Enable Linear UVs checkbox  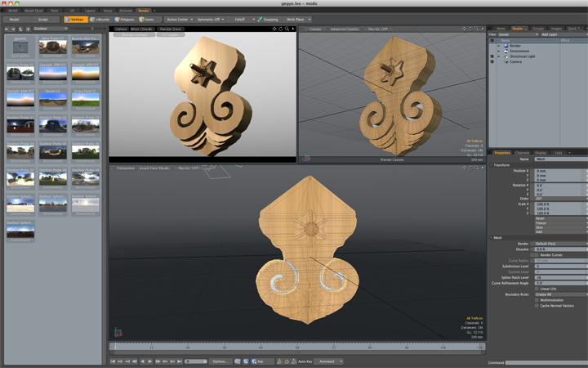pyautogui.click(x=537, y=289)
